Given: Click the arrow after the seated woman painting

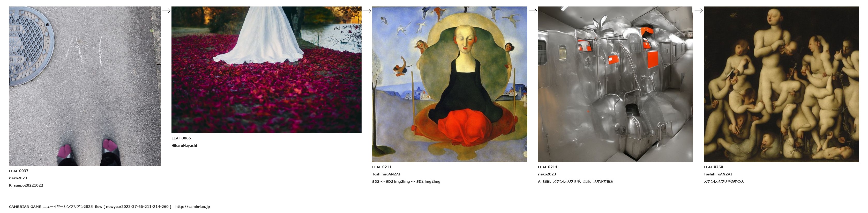Looking at the screenshot, I should (x=533, y=11).
